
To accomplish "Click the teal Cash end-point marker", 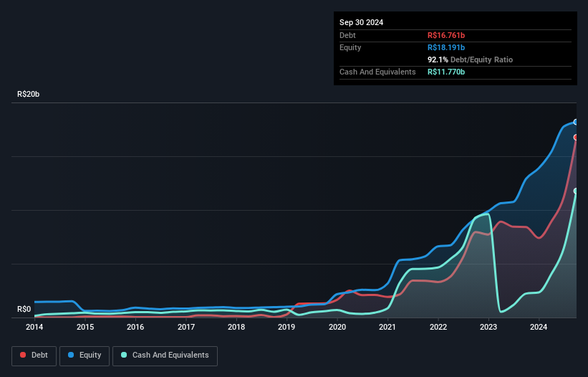I will coord(576,191).
